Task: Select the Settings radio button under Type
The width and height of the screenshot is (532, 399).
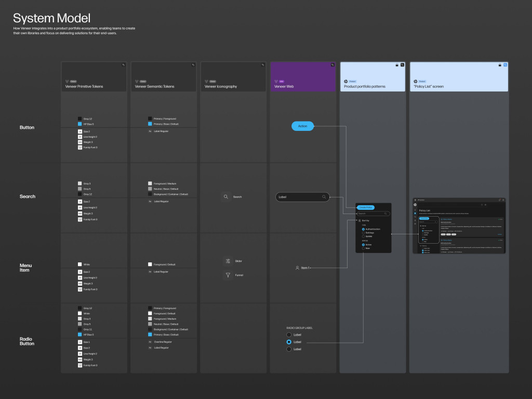Action: point(364,233)
